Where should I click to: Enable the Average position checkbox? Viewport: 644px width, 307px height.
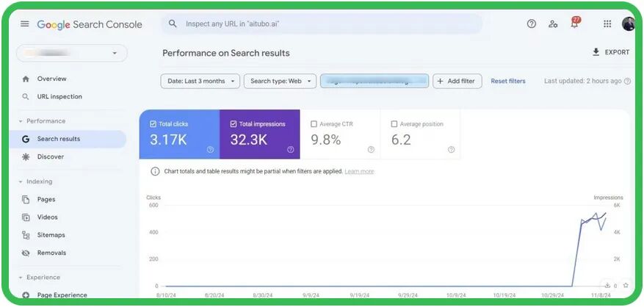click(x=394, y=124)
